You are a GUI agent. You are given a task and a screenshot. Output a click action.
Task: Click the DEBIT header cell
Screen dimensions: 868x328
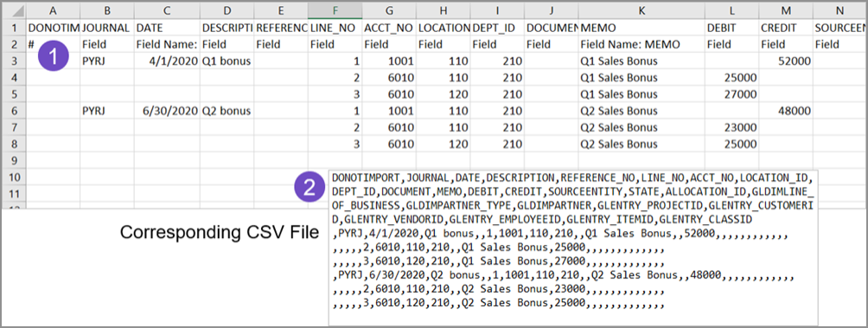tap(731, 27)
